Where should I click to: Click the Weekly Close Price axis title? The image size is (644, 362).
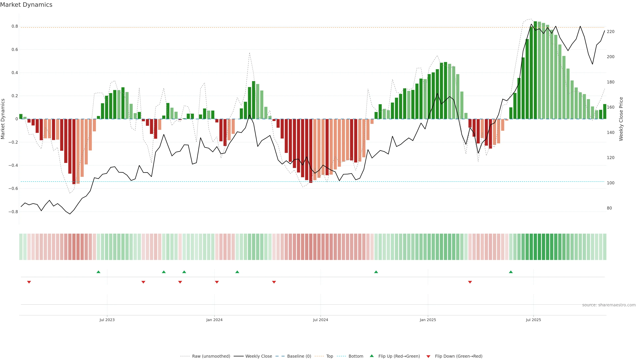click(621, 119)
